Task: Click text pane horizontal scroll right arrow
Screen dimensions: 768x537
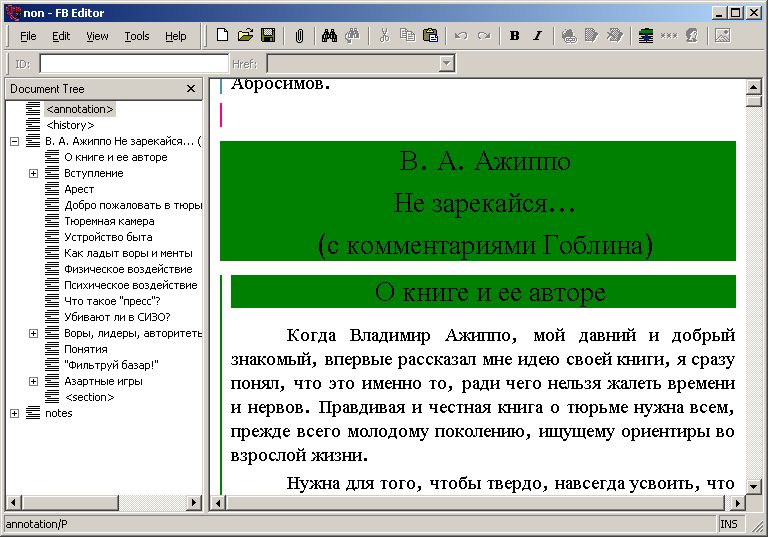Action: (x=738, y=503)
